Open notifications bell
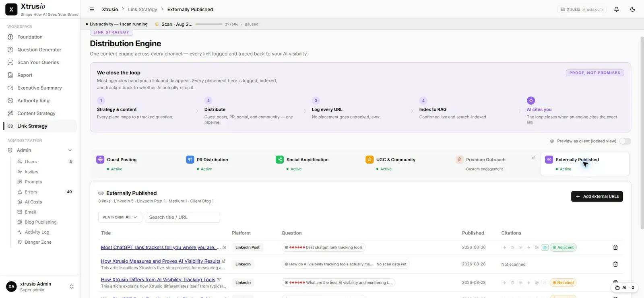Viewport: 644px width, 298px height. pos(616,9)
